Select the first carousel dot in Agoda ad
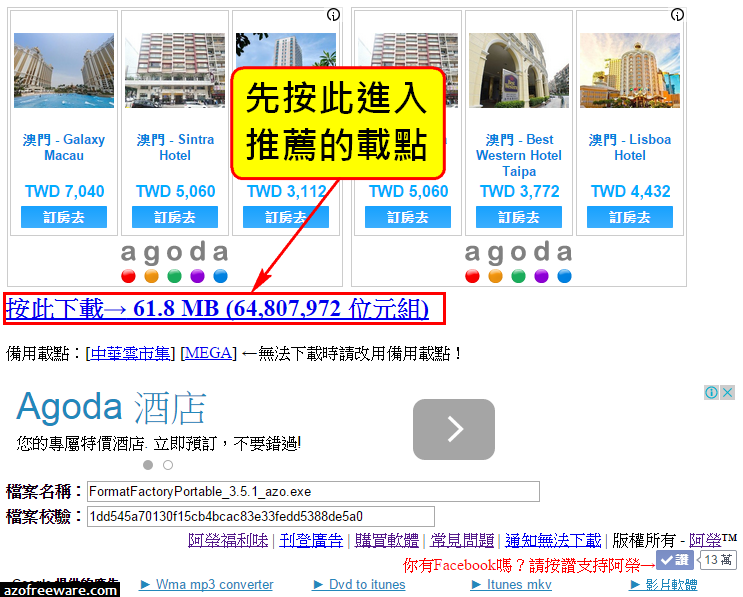The width and height of the screenshot is (743, 597). click(148, 465)
